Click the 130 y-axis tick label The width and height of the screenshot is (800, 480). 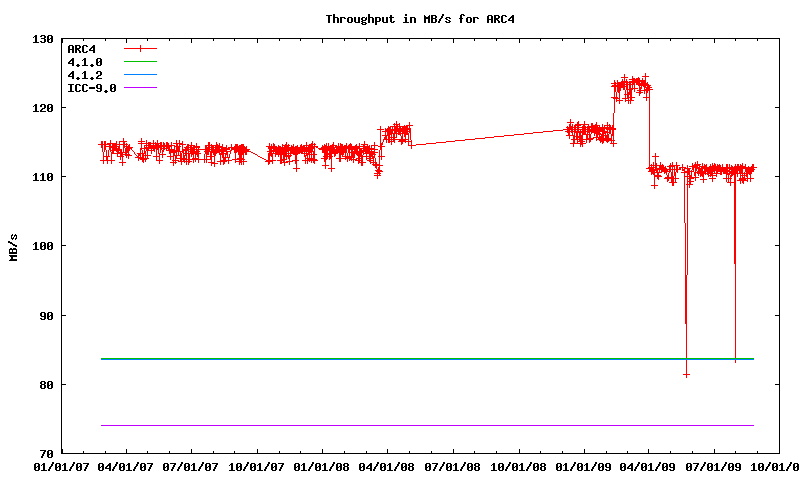(43, 39)
